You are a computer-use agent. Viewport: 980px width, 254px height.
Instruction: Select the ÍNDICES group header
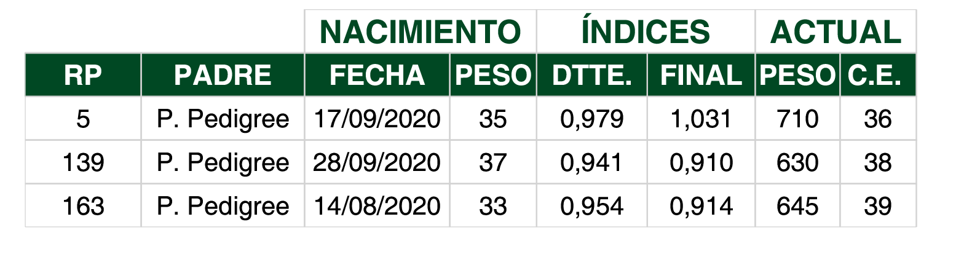(x=646, y=32)
